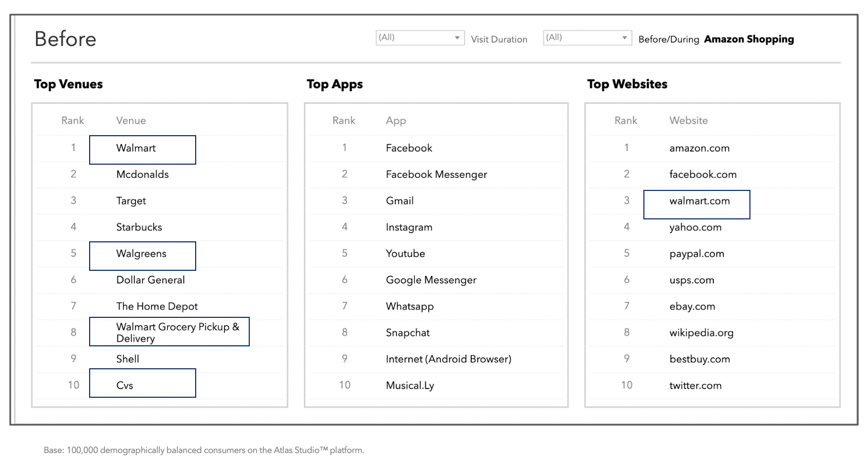Click the App column header
868x464 pixels.
point(396,120)
